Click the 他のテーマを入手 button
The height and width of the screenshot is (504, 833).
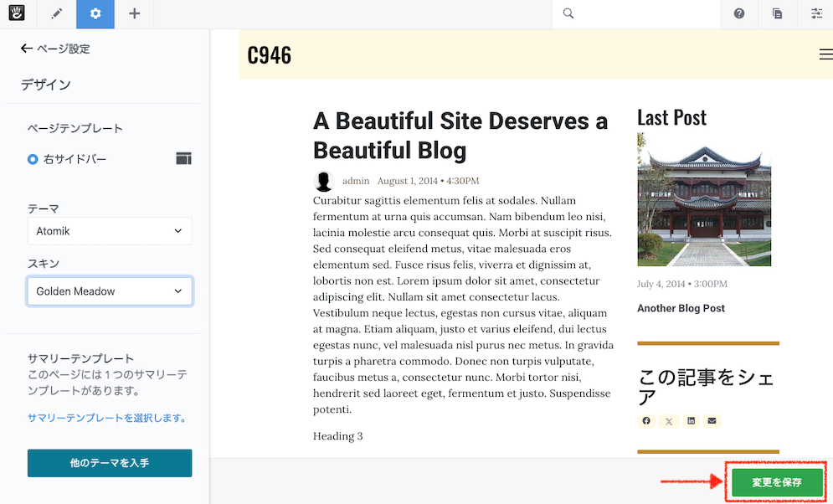(x=110, y=463)
